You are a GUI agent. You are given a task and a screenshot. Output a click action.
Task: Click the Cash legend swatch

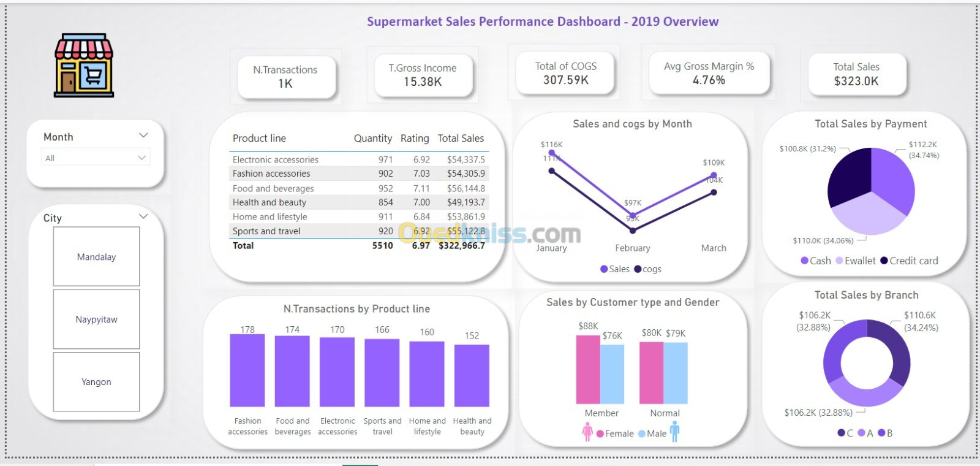tap(804, 261)
